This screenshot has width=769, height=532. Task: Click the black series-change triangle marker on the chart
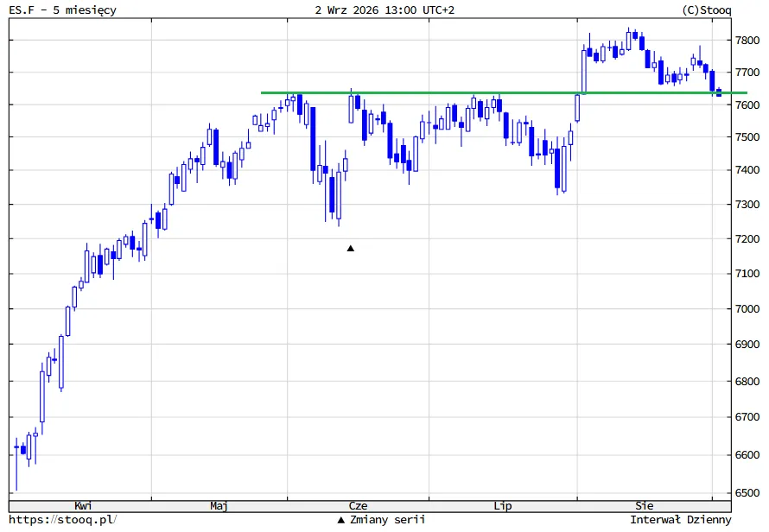tap(350, 249)
